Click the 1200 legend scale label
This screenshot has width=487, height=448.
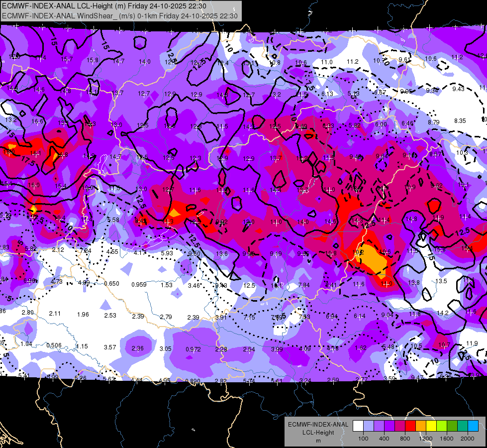425,439
